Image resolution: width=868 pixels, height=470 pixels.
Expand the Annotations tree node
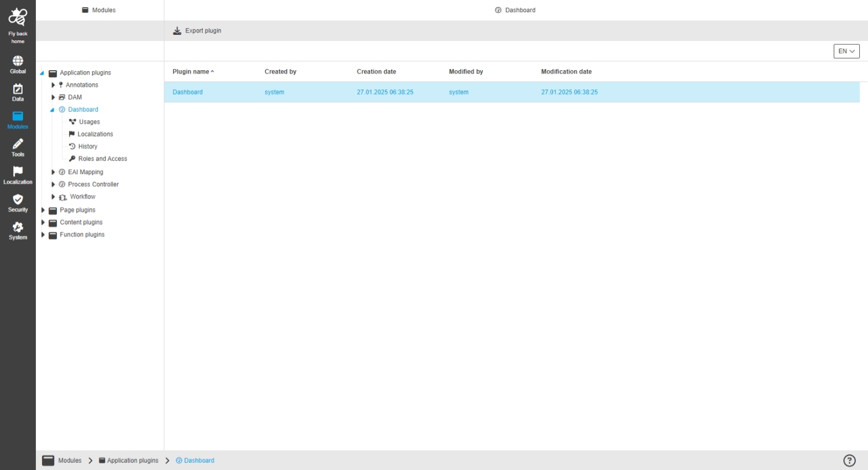pyautogui.click(x=53, y=85)
